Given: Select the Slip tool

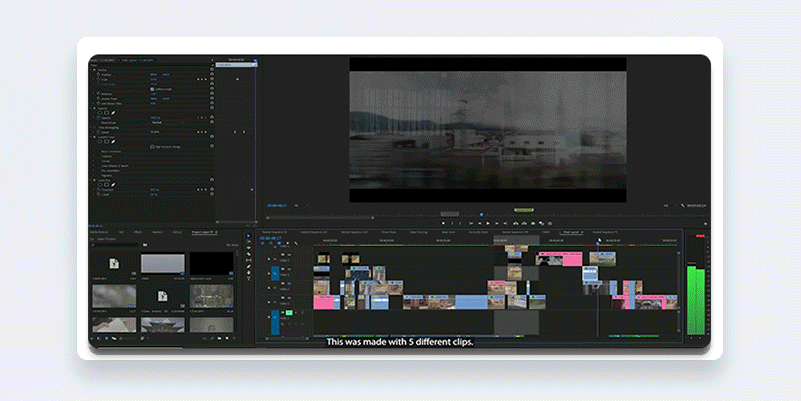Looking at the screenshot, I should tap(249, 260).
